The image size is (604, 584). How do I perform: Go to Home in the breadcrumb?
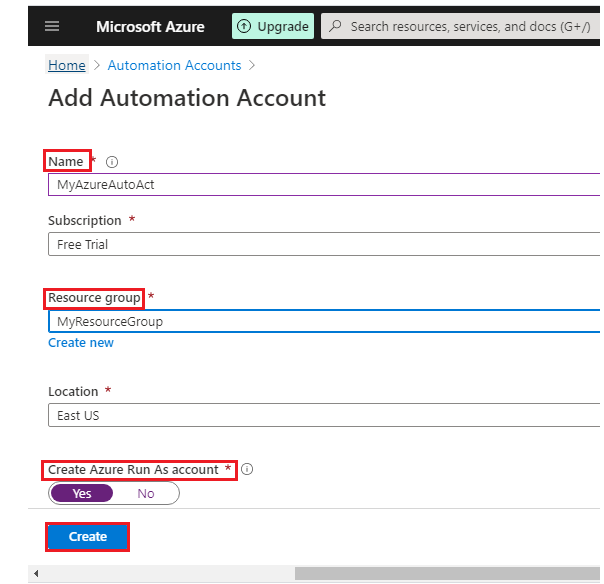[67, 65]
